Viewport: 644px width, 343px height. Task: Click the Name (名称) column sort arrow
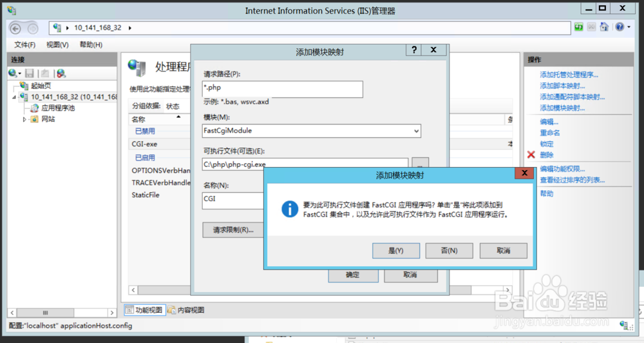(x=178, y=117)
